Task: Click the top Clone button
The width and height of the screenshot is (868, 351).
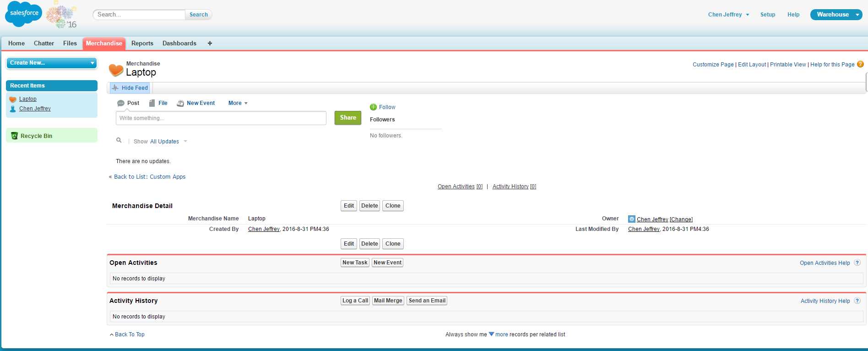Action: (x=393, y=206)
